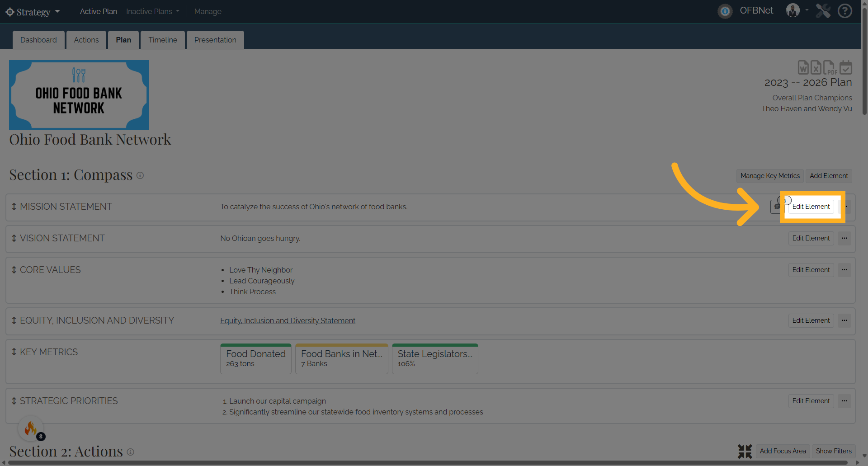Edit the Vision Statement element

click(811, 238)
